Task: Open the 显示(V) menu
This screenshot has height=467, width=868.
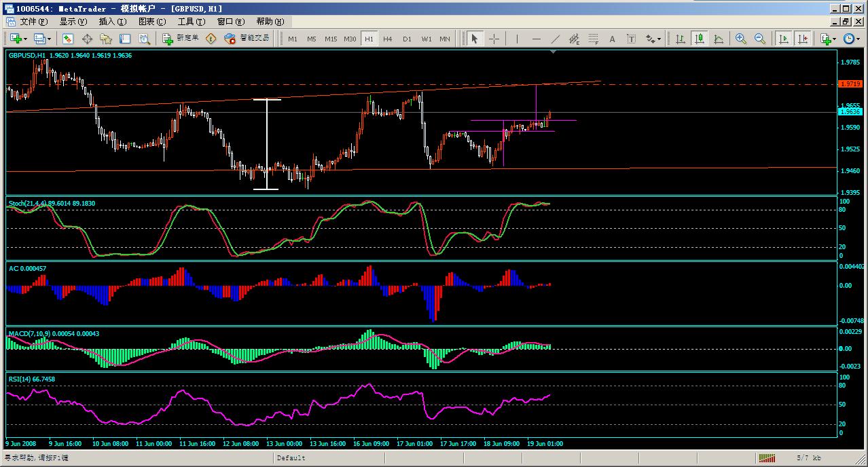Action: [x=73, y=21]
